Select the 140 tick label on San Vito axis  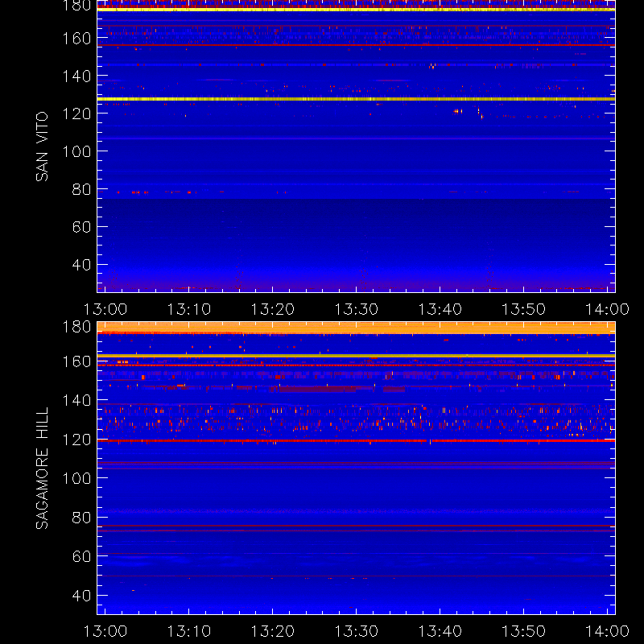76,76
